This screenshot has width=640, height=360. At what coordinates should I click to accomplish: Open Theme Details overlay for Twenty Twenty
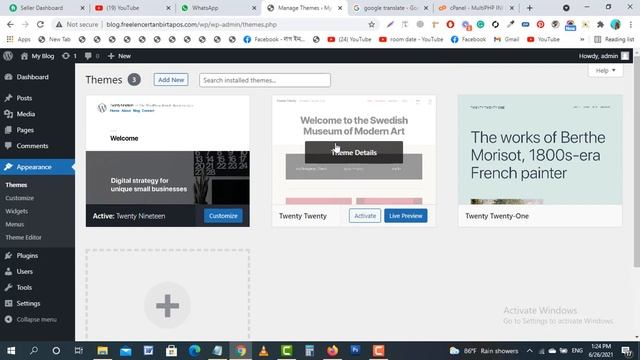pyautogui.click(x=354, y=152)
